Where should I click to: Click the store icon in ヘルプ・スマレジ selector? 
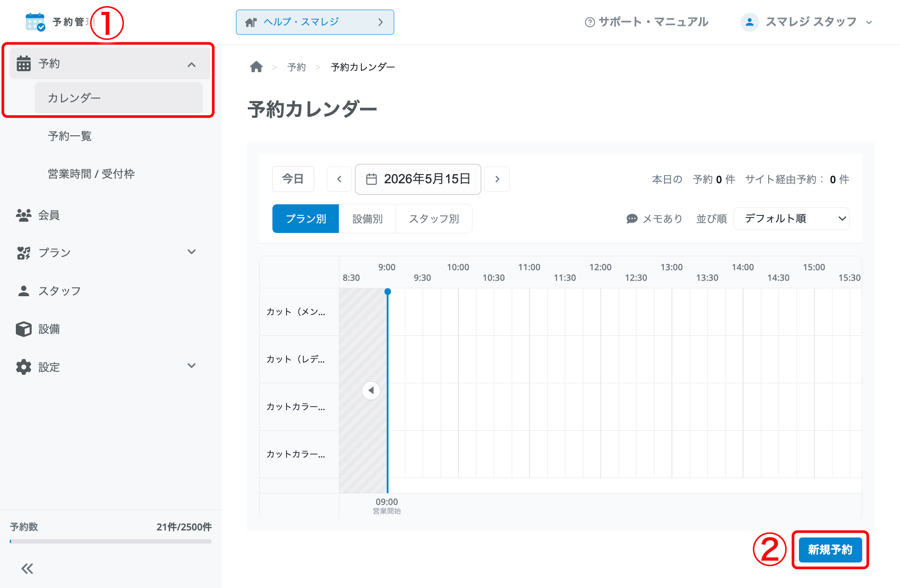(x=250, y=22)
